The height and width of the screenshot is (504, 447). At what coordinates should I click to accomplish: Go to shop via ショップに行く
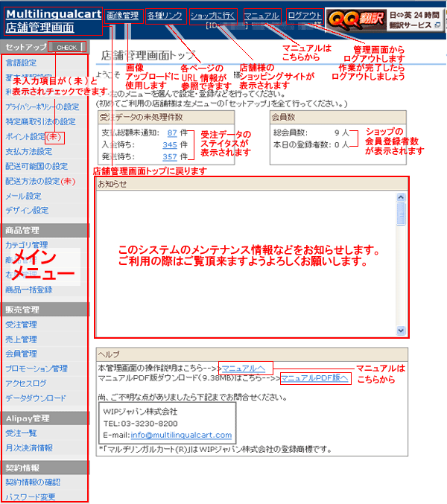click(x=212, y=16)
